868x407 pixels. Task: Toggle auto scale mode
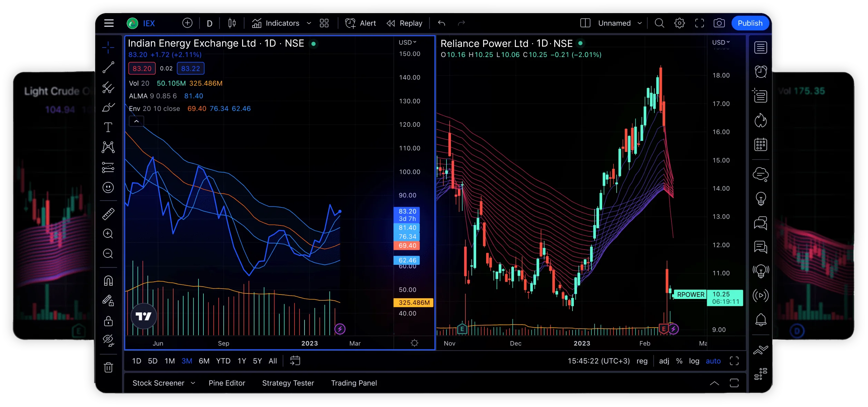713,361
